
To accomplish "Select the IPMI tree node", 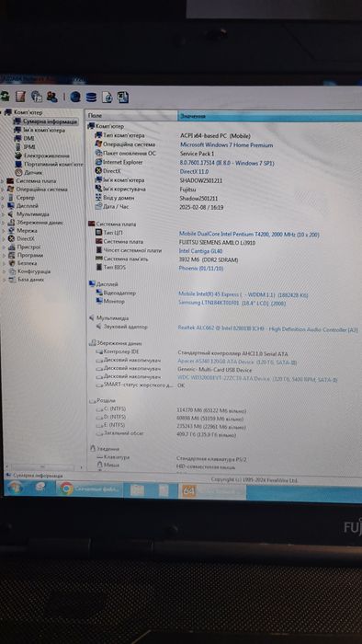I will (x=29, y=146).
